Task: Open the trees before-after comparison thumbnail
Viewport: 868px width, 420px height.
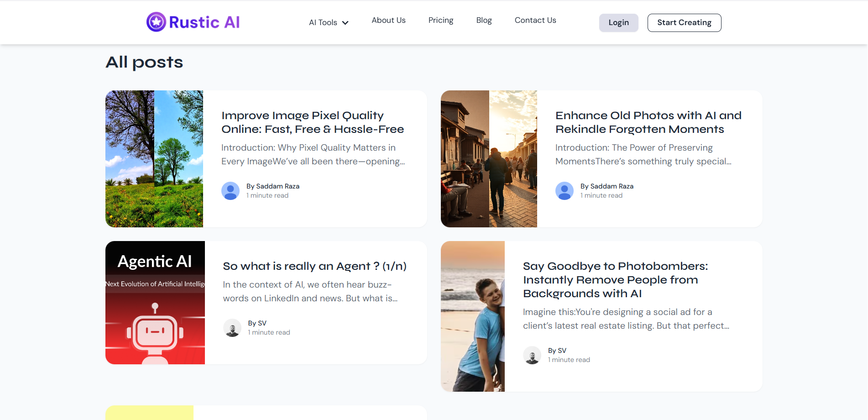Action: [154, 159]
